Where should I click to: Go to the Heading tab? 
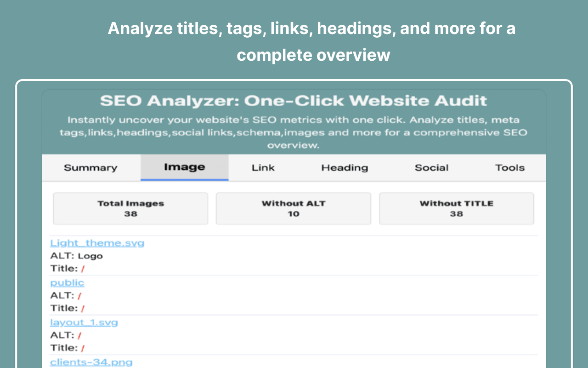(345, 168)
